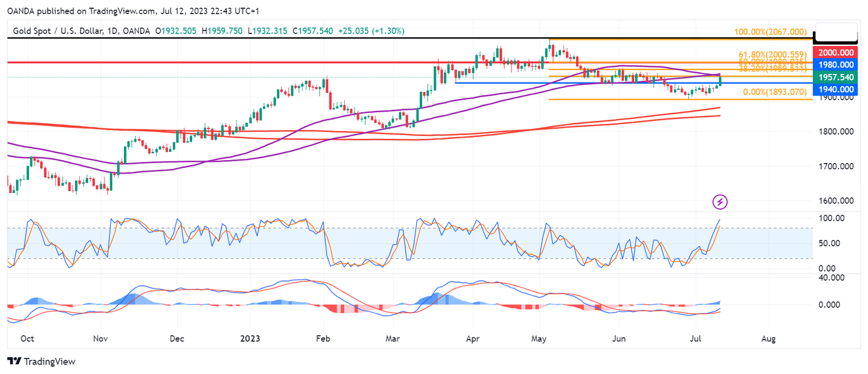Click the 2023 label on the time axis
Screen dimensions: 868x374
[250, 339]
